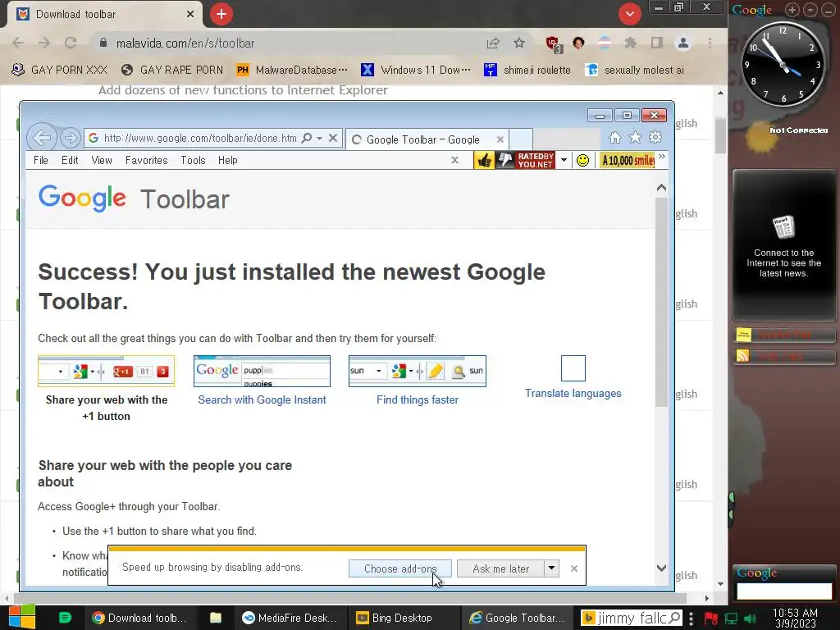Click the share icon in Chrome's address bar
840x630 pixels.
coord(493,43)
